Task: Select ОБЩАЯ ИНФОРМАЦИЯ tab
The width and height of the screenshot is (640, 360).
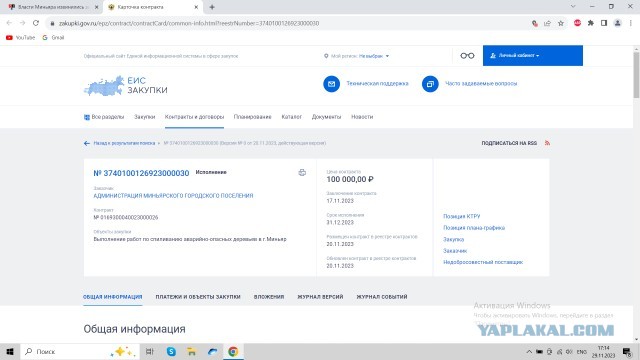Action: [113, 297]
